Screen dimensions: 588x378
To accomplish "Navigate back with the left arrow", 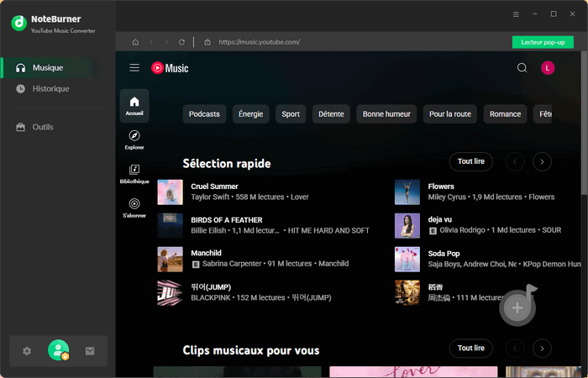I will (x=151, y=42).
